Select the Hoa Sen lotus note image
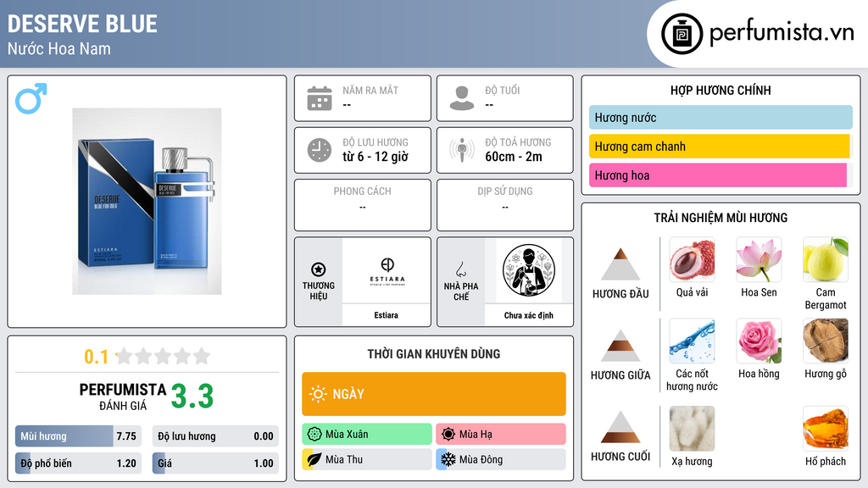 click(759, 259)
